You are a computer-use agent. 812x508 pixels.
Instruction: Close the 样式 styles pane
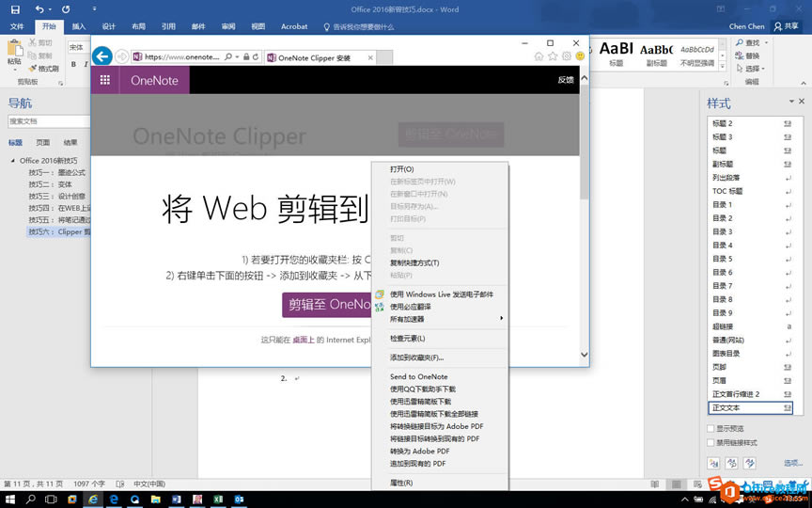click(x=802, y=102)
